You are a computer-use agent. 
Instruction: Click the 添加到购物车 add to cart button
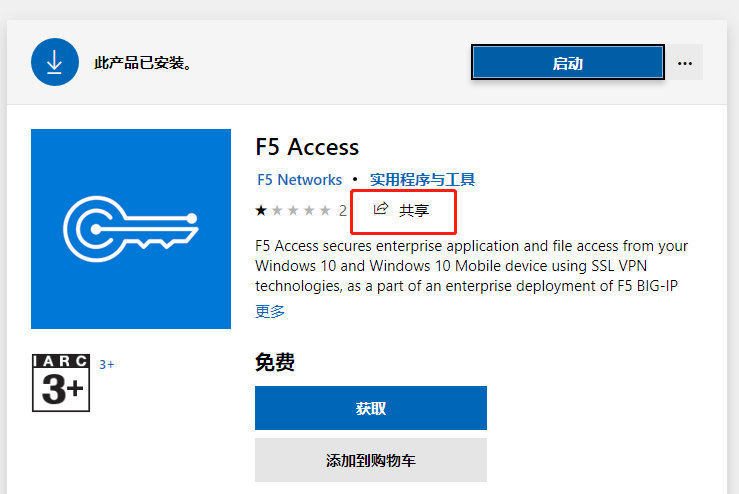pyautogui.click(x=371, y=460)
